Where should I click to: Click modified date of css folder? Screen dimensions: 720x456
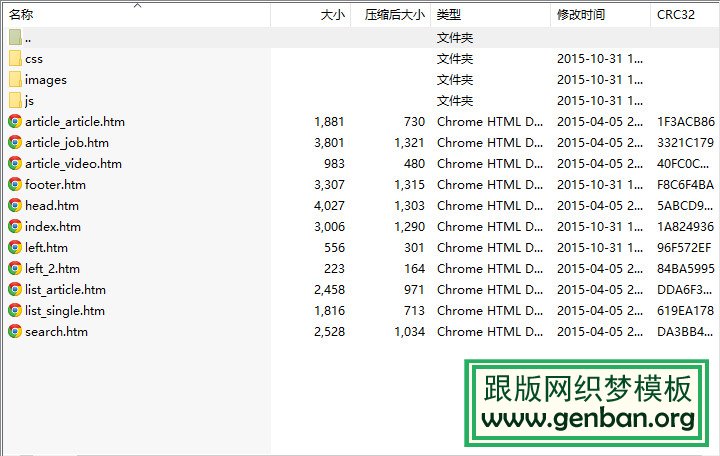coord(600,59)
